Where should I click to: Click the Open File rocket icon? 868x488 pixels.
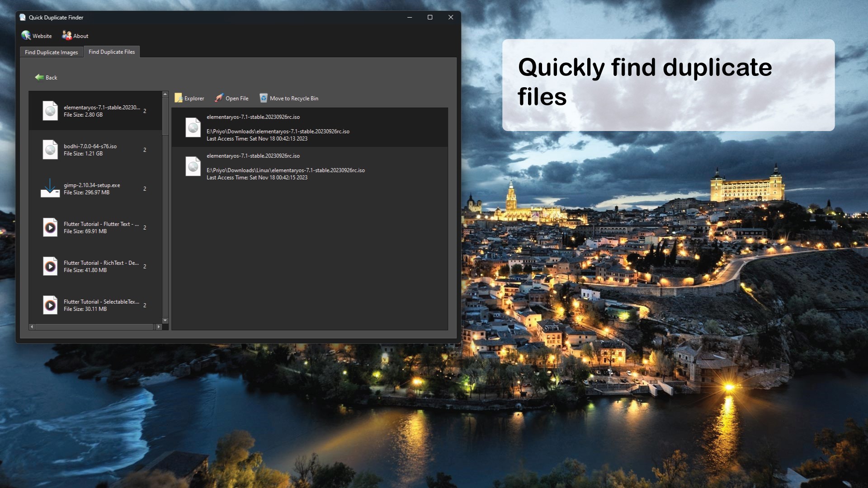(219, 98)
